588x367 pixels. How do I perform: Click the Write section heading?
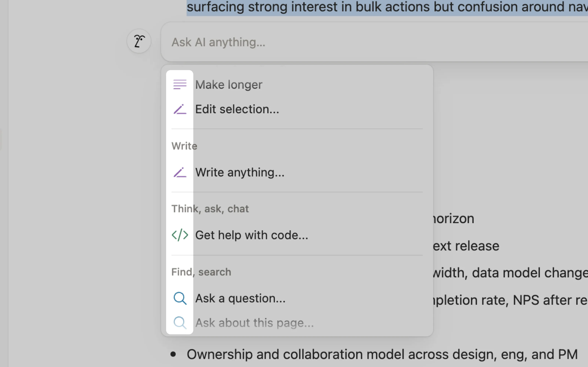pyautogui.click(x=184, y=146)
